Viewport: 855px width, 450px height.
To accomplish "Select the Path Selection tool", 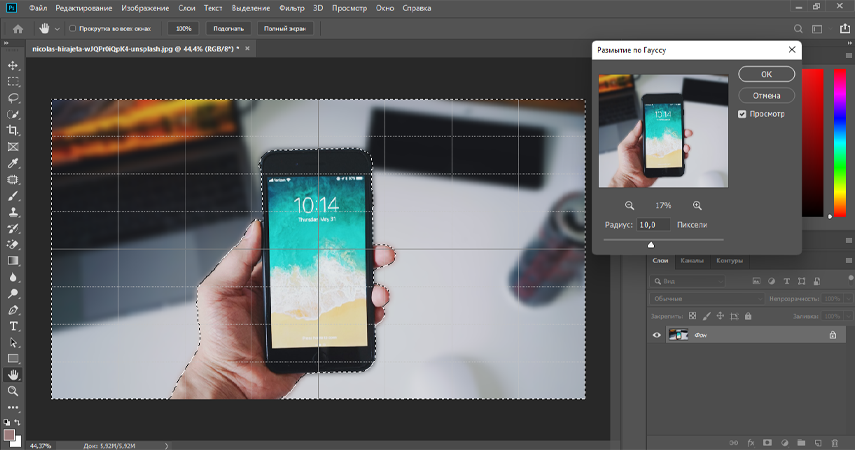I will pyautogui.click(x=13, y=343).
